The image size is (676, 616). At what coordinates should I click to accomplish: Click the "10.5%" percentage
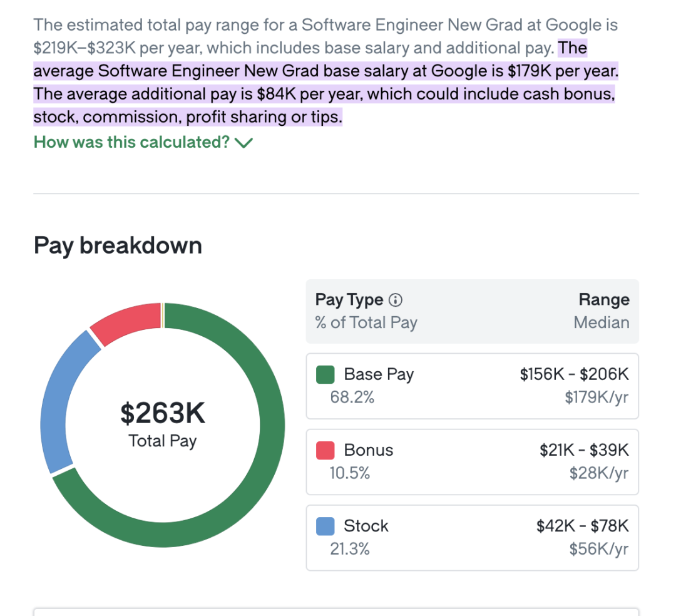350,473
